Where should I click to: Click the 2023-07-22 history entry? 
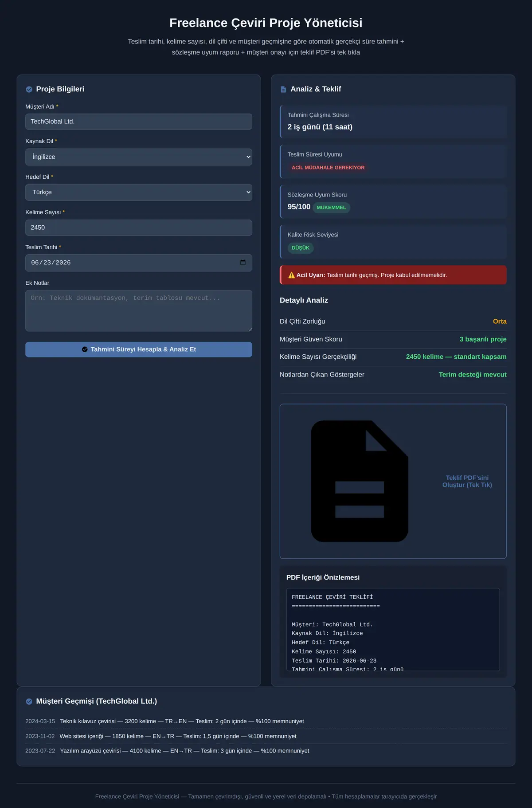click(266, 751)
